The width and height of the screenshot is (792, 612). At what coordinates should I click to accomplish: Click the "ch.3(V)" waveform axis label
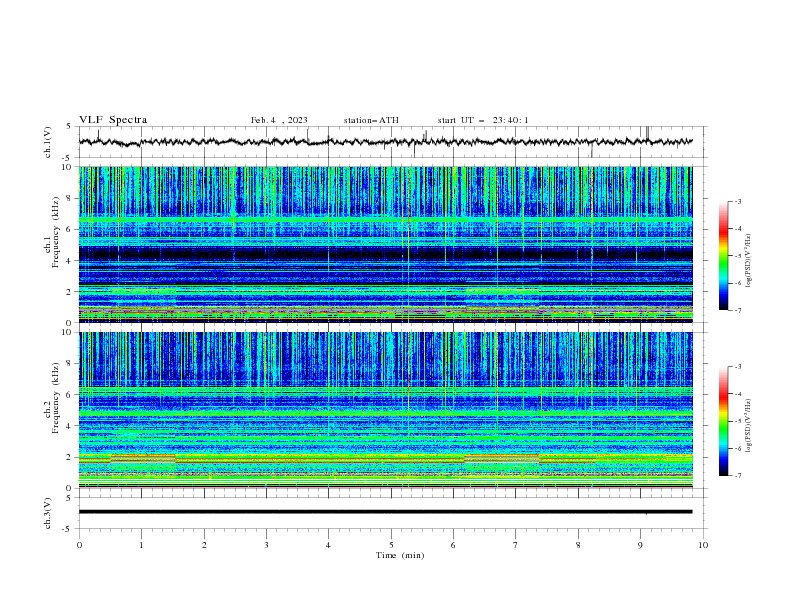(48, 513)
